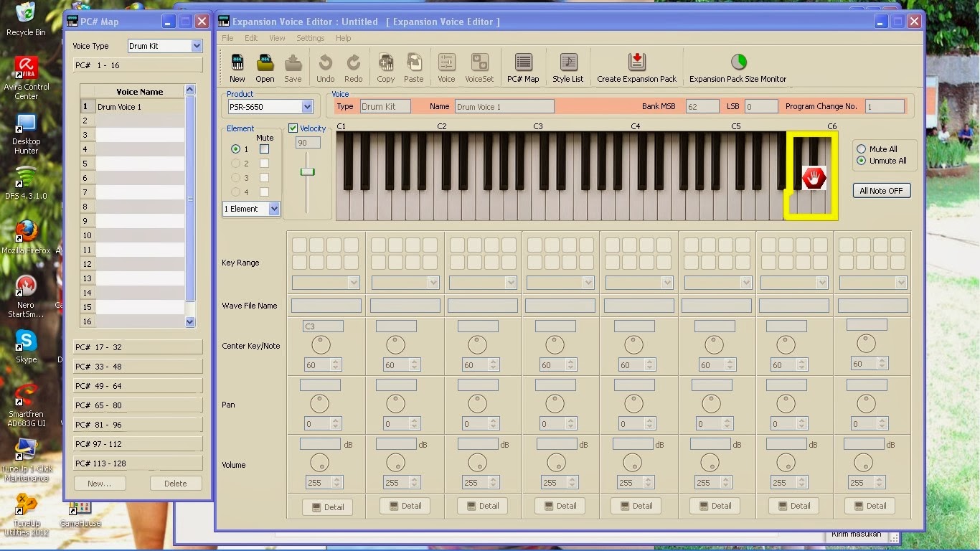Screen dimensions: 980x551
Task: Click the Bank MSB field showing 62
Action: (702, 106)
